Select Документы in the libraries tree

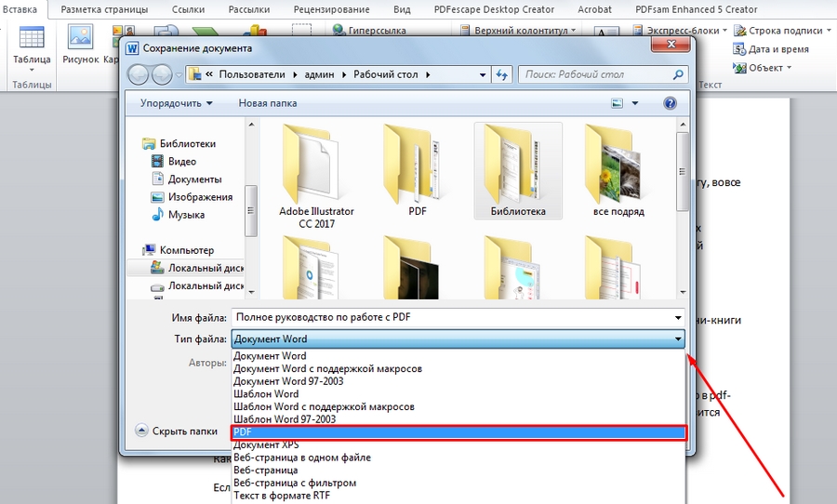(x=194, y=179)
